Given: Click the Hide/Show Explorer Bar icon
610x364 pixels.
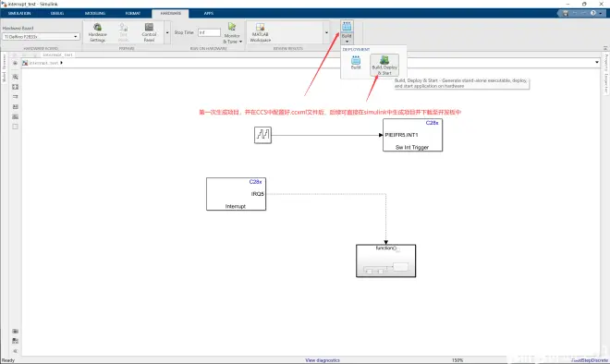Looking at the screenshot, I should 15,63.
